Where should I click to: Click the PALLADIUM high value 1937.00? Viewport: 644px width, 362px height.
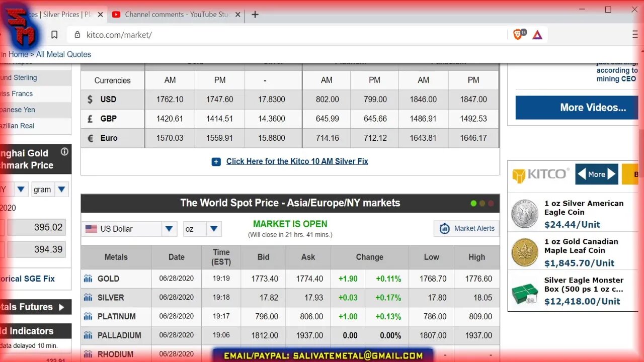click(478, 335)
